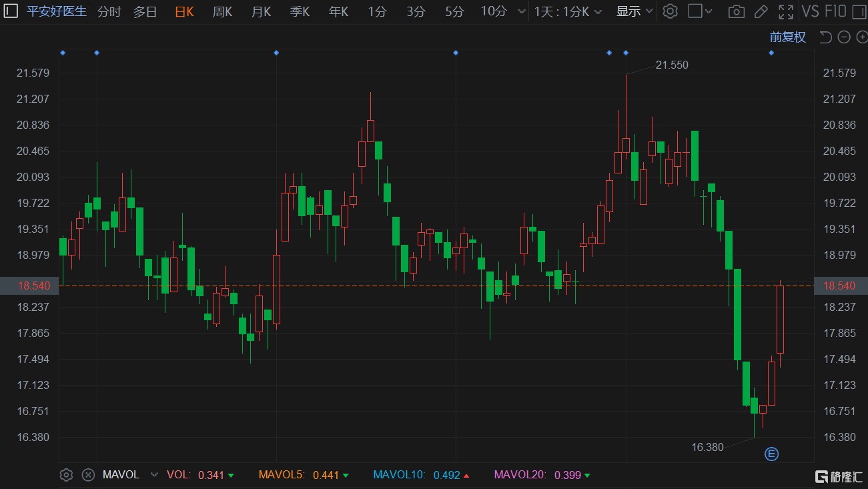This screenshot has width=868, height=489.
Task: Switch to 周K weekly chart tab
Action: pos(222,11)
